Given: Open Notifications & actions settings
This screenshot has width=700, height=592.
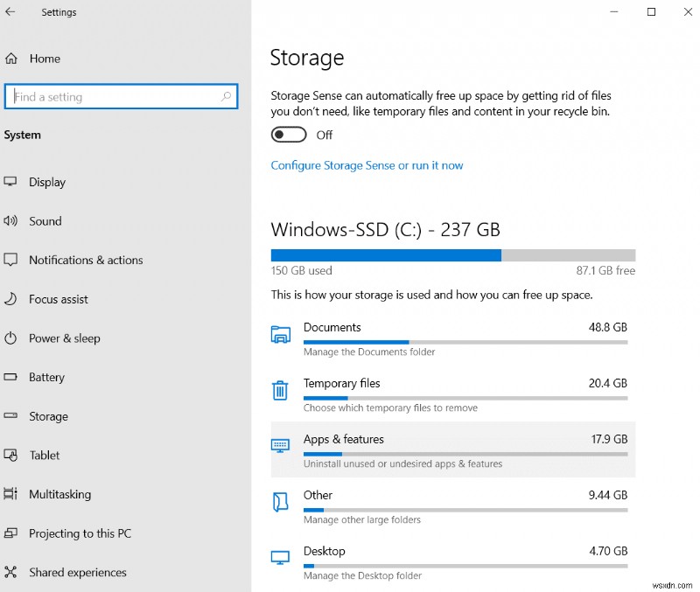Looking at the screenshot, I should pos(86,261).
